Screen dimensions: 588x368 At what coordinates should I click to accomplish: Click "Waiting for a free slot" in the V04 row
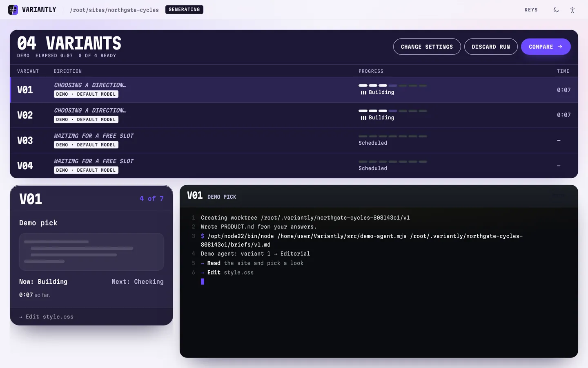(94, 161)
